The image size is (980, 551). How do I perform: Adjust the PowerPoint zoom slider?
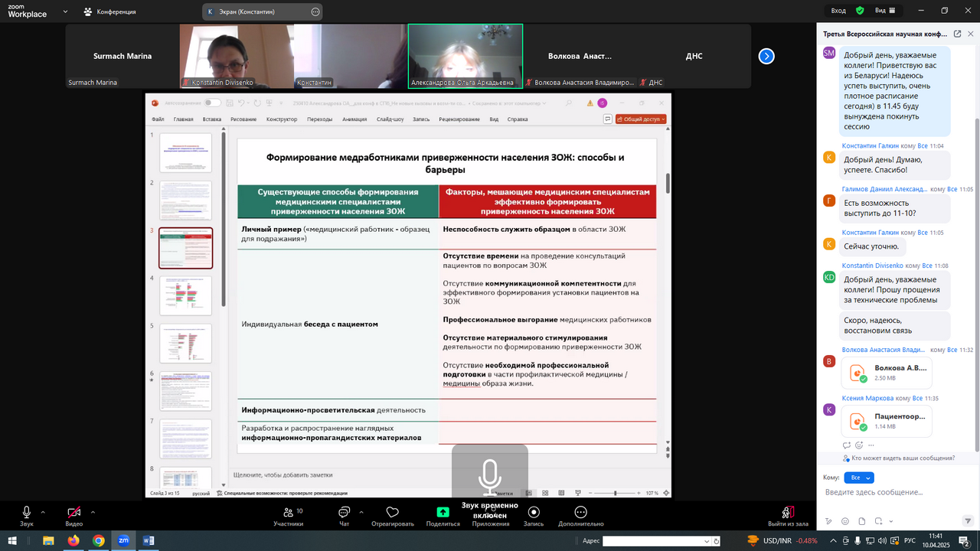pyautogui.click(x=616, y=493)
